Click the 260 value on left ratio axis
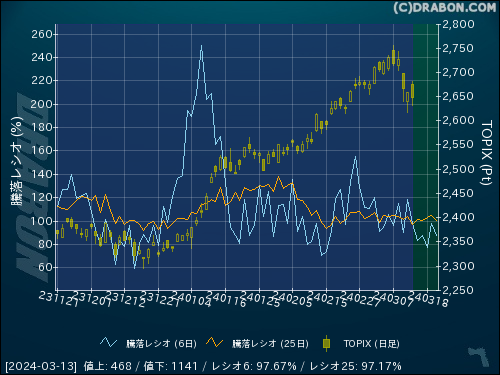The height and width of the screenshot is (375, 500). [x=42, y=34]
